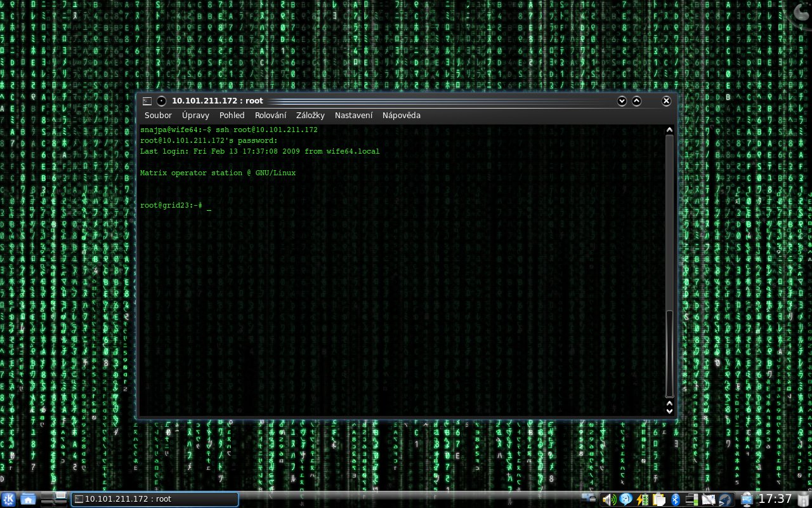812x508 pixels.
Task: Click the network connection panel icon left of volume
Action: 589,498
